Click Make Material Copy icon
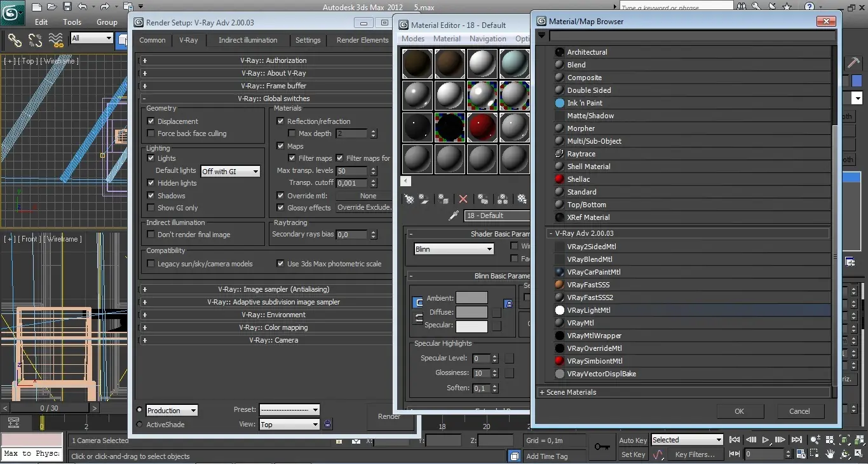 483,199
